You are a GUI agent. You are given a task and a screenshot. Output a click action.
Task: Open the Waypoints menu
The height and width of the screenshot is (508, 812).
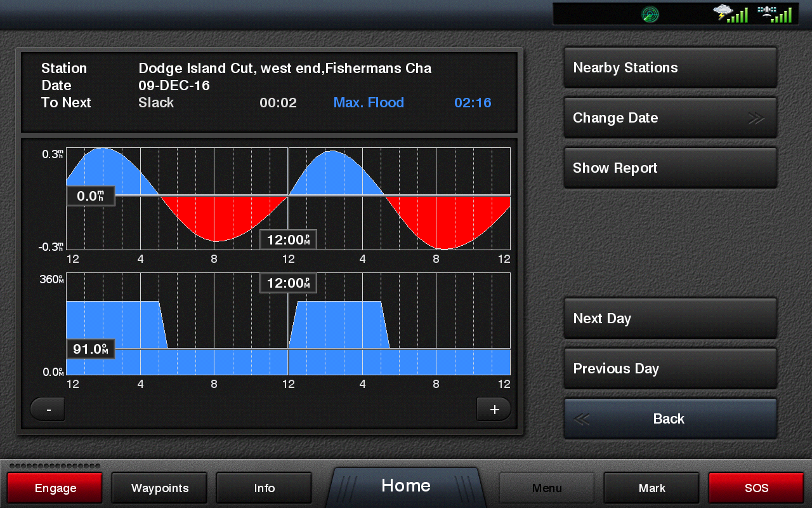160,488
